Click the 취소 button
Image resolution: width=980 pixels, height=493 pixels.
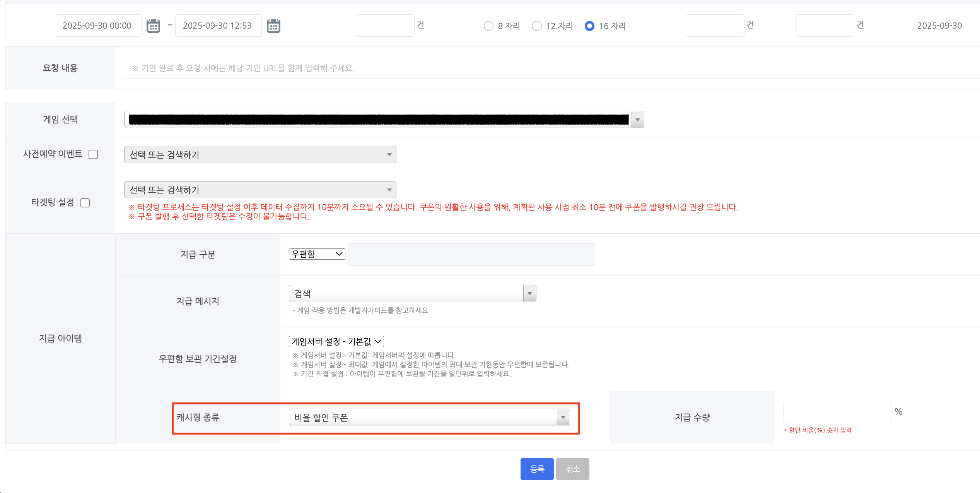pos(572,469)
